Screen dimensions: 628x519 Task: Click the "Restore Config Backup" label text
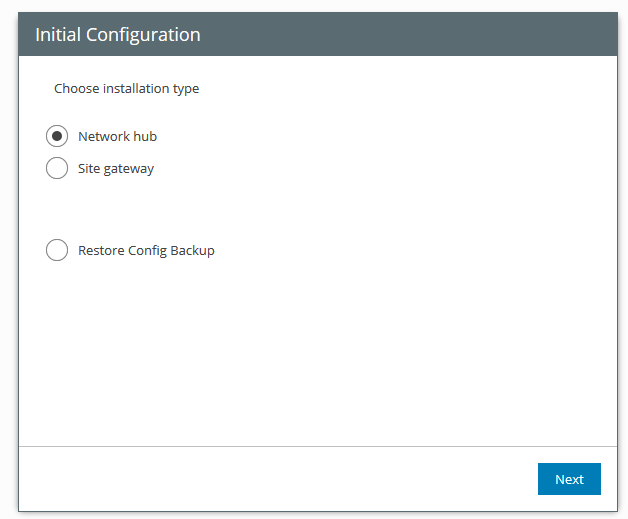146,250
